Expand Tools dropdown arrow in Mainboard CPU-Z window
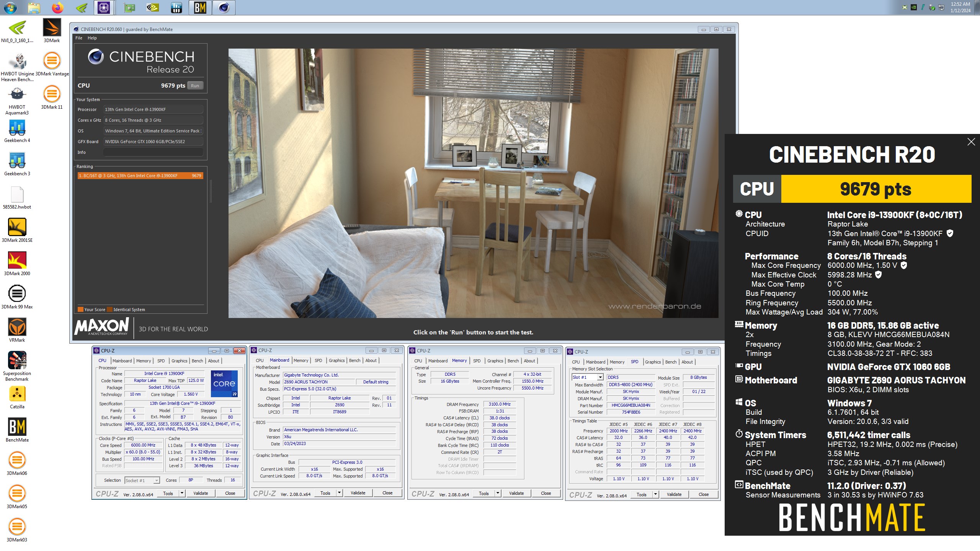The width and height of the screenshot is (980, 551). click(340, 493)
